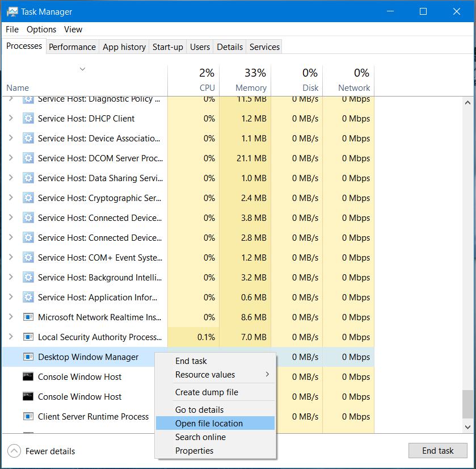Expand Service Host: DCOM Server Process row
This screenshot has width=476, height=469.
pyautogui.click(x=11, y=158)
